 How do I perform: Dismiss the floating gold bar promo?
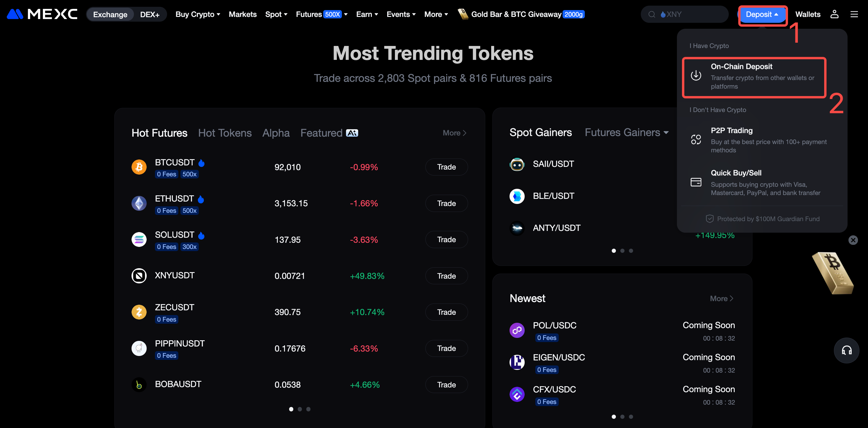pyautogui.click(x=853, y=240)
